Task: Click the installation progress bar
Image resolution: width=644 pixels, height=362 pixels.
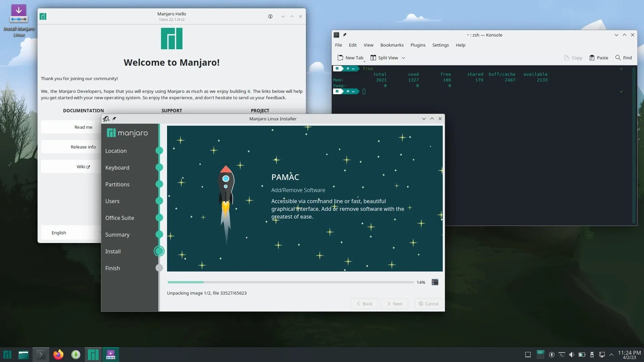Action: 290,282
